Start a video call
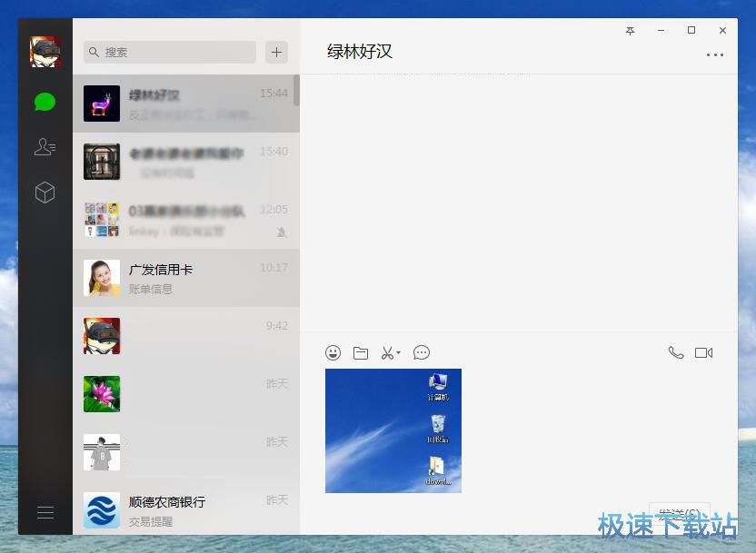The width and height of the screenshot is (756, 553). 703,352
